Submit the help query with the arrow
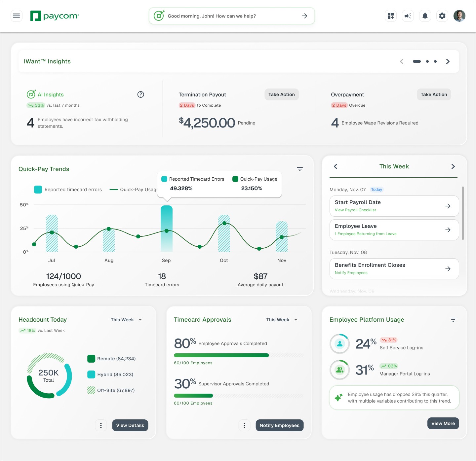This screenshot has width=476, height=461. tap(305, 16)
